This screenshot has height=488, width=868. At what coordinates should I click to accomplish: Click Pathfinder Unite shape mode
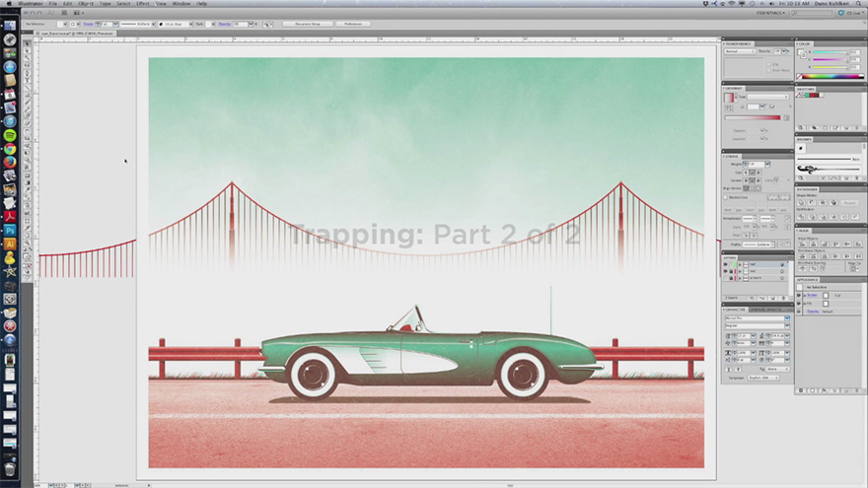[801, 203]
